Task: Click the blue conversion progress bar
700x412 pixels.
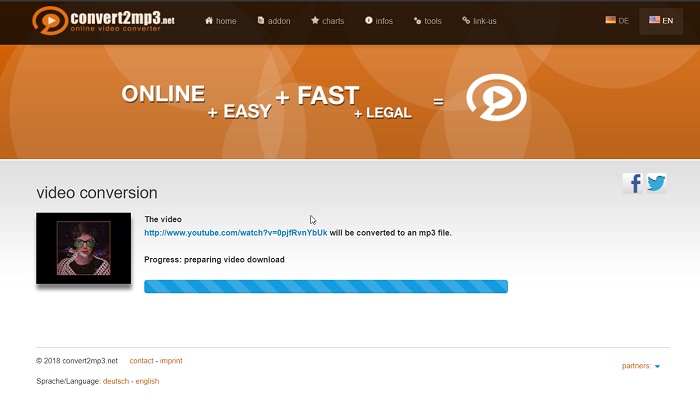Action: tap(326, 286)
